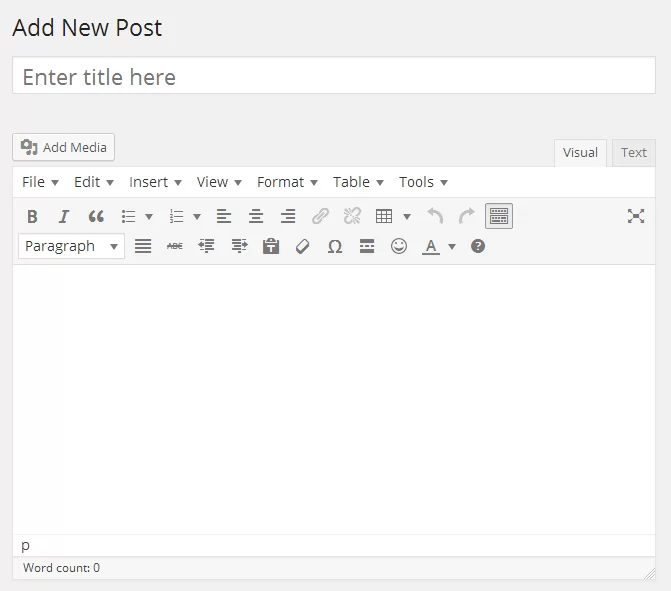Click the post title input field

point(334,77)
